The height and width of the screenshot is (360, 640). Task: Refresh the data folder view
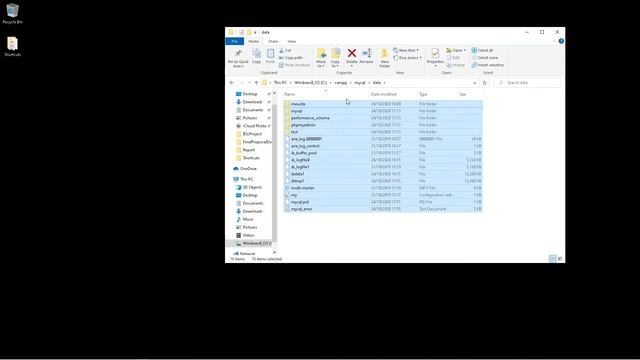point(484,83)
